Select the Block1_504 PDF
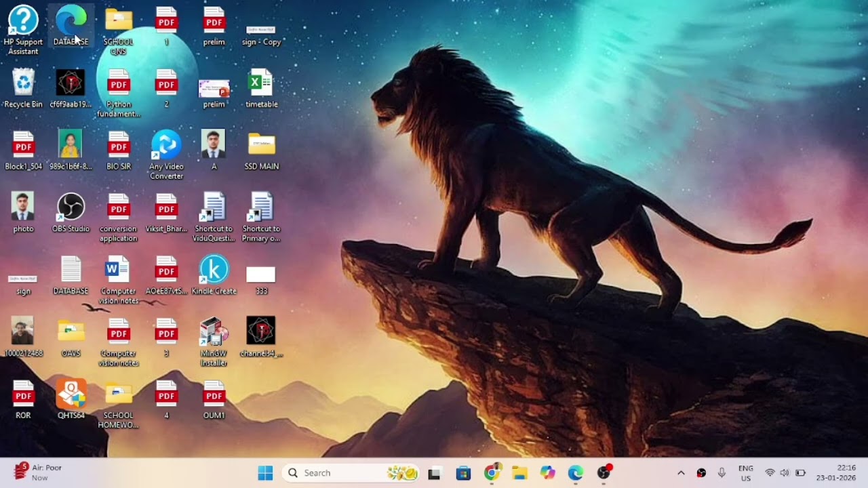Image resolution: width=868 pixels, height=488 pixels. tap(23, 150)
